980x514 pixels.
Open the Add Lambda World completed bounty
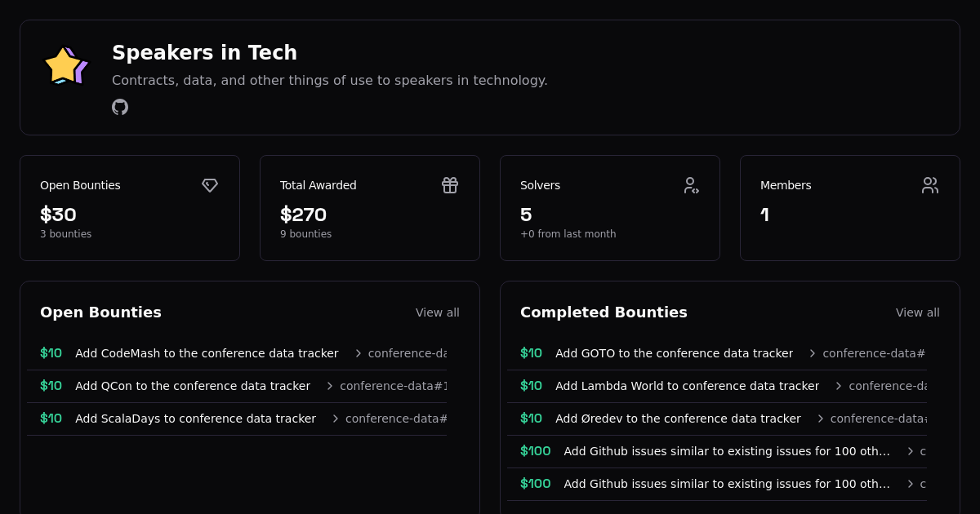[x=687, y=386]
